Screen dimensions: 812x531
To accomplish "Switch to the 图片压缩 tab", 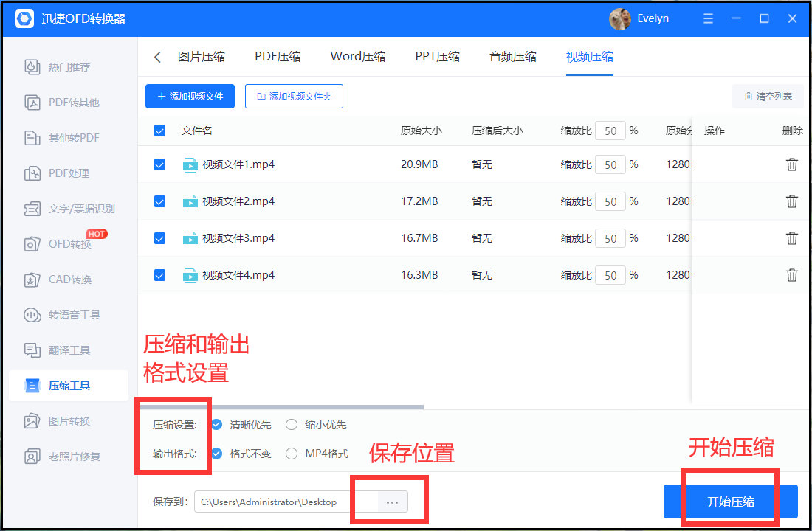I will pyautogui.click(x=202, y=57).
